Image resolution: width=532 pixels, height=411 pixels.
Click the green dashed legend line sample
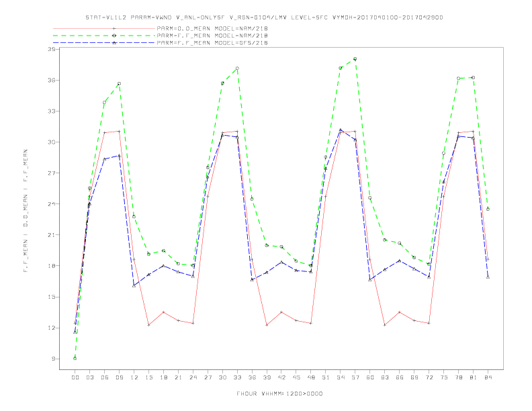[x=104, y=36]
